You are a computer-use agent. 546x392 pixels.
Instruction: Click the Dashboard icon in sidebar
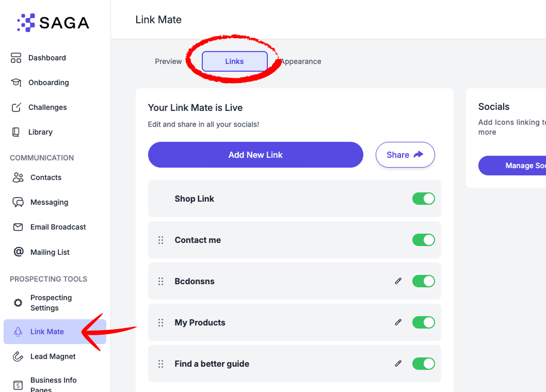point(16,58)
